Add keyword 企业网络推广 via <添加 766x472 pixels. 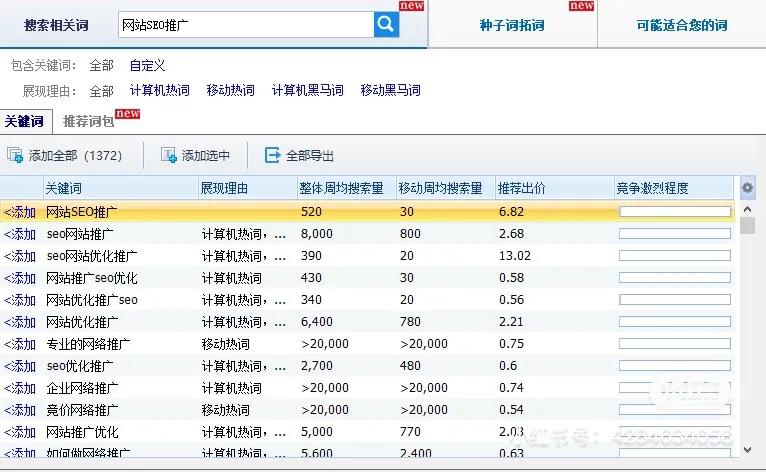coord(20,388)
